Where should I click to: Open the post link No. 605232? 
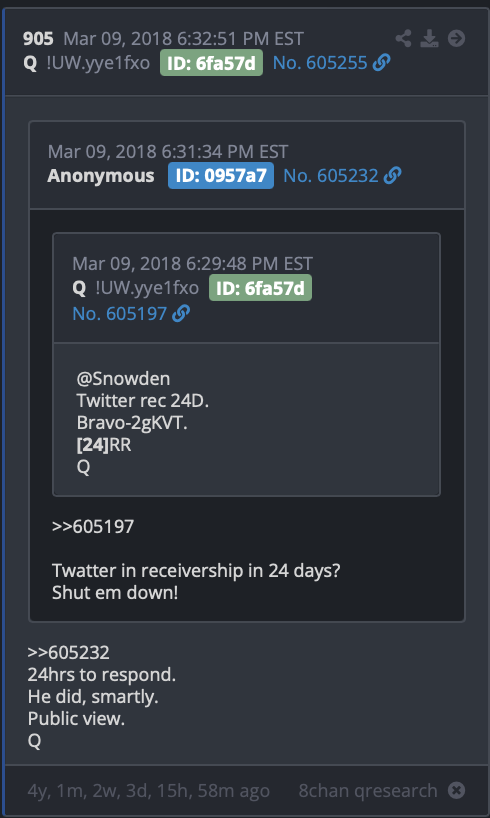click(331, 175)
